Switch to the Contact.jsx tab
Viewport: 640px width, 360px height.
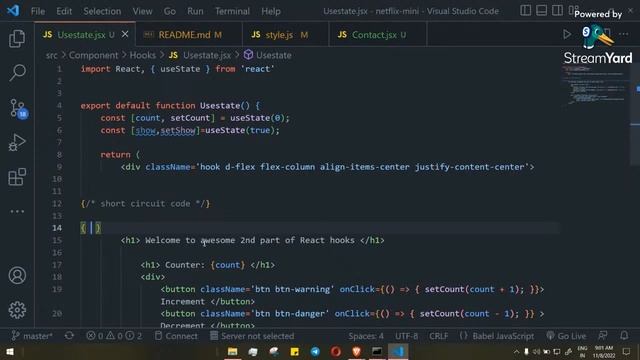coord(378,35)
